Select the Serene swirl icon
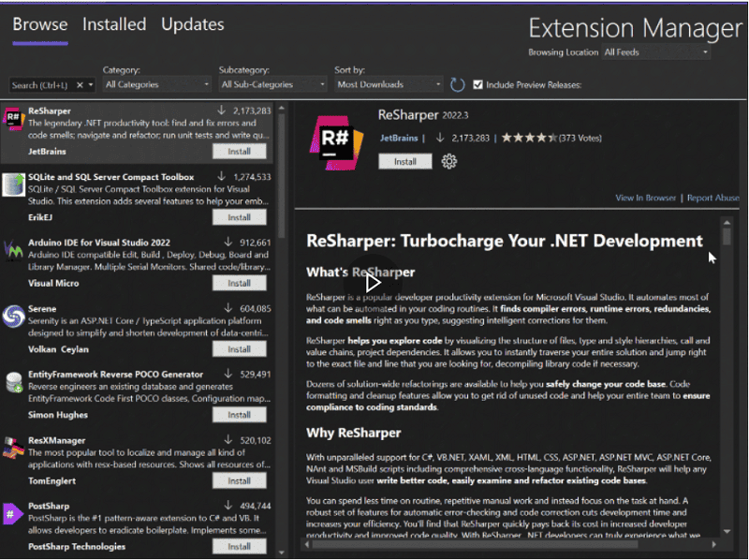This screenshot has width=749, height=560. pos(13,317)
